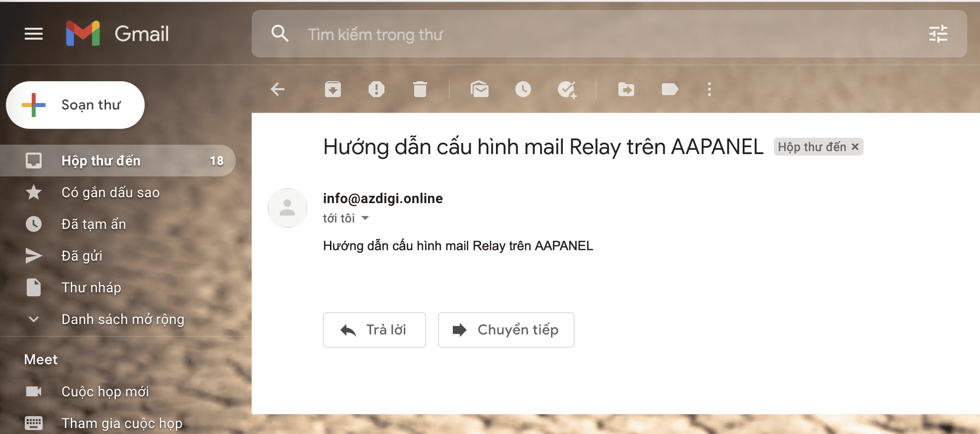
Task: Open the three-dot More options menu
Action: point(709,89)
